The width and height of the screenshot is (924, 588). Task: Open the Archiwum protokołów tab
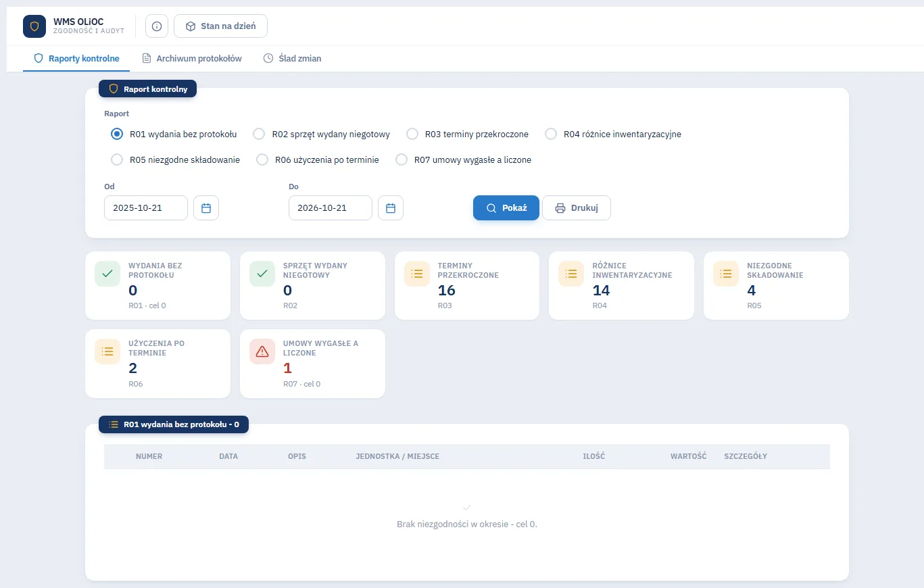(192, 59)
